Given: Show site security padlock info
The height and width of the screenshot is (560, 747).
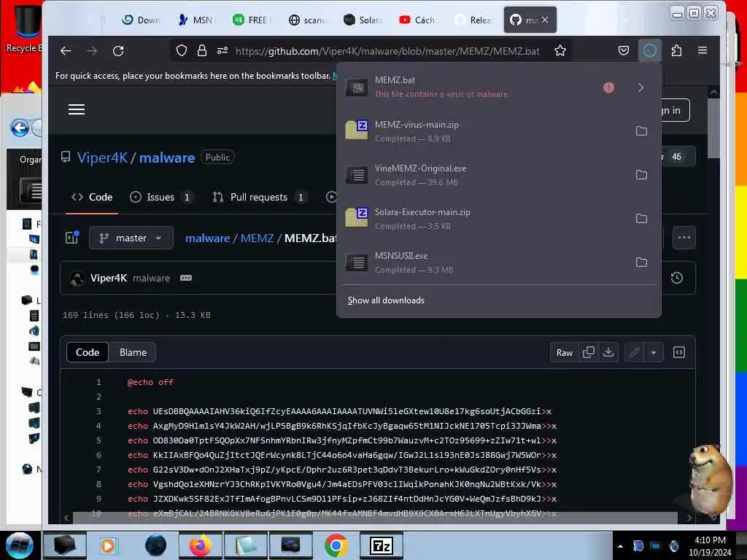Looking at the screenshot, I should pyautogui.click(x=202, y=50).
